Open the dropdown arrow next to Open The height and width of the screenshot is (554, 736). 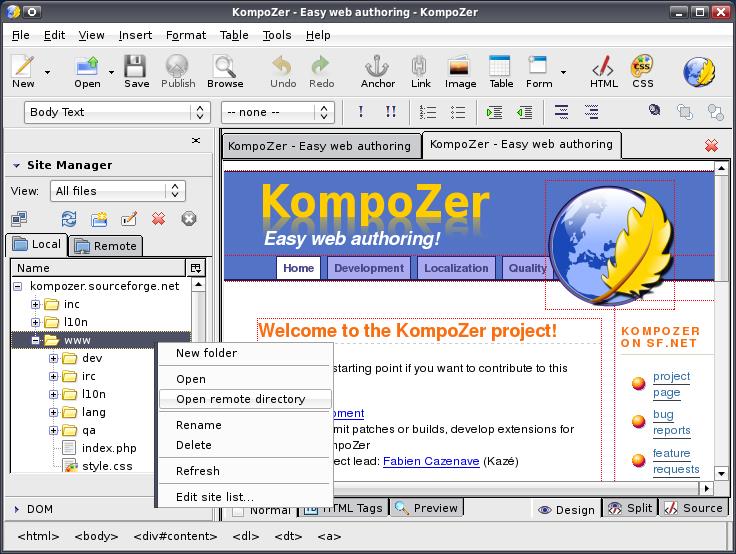pos(111,72)
